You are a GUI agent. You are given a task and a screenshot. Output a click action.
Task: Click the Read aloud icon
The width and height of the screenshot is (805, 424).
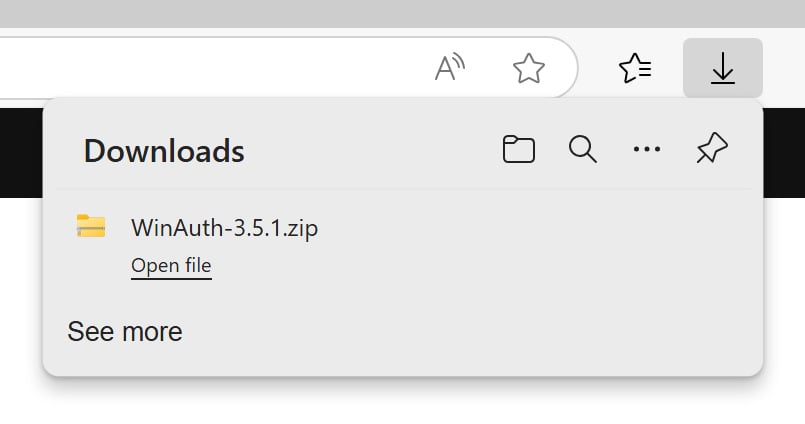tap(451, 68)
